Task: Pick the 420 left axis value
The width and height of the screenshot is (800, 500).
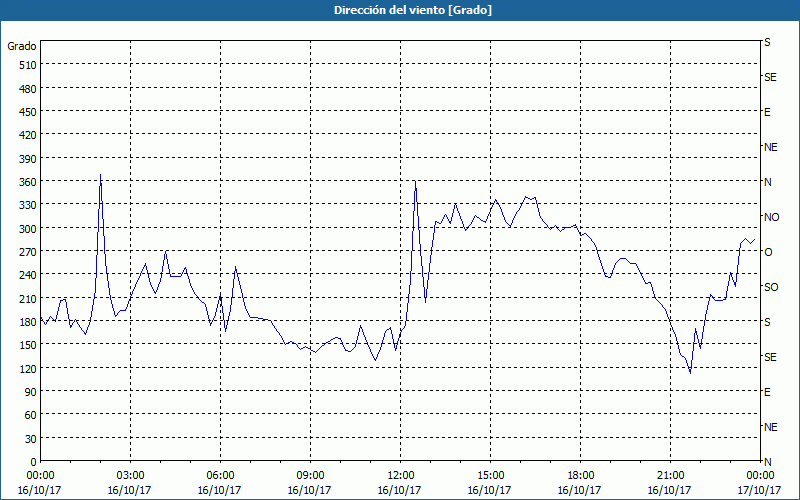Action: click(28, 135)
